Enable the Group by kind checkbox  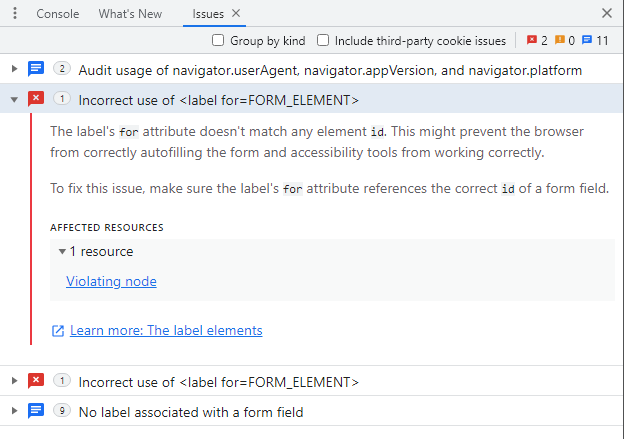pos(218,41)
